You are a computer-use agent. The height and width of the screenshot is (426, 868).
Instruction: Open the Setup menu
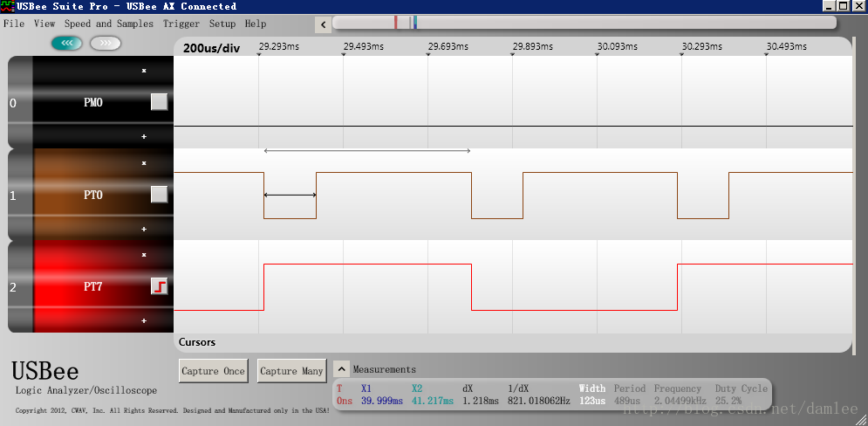click(x=222, y=24)
